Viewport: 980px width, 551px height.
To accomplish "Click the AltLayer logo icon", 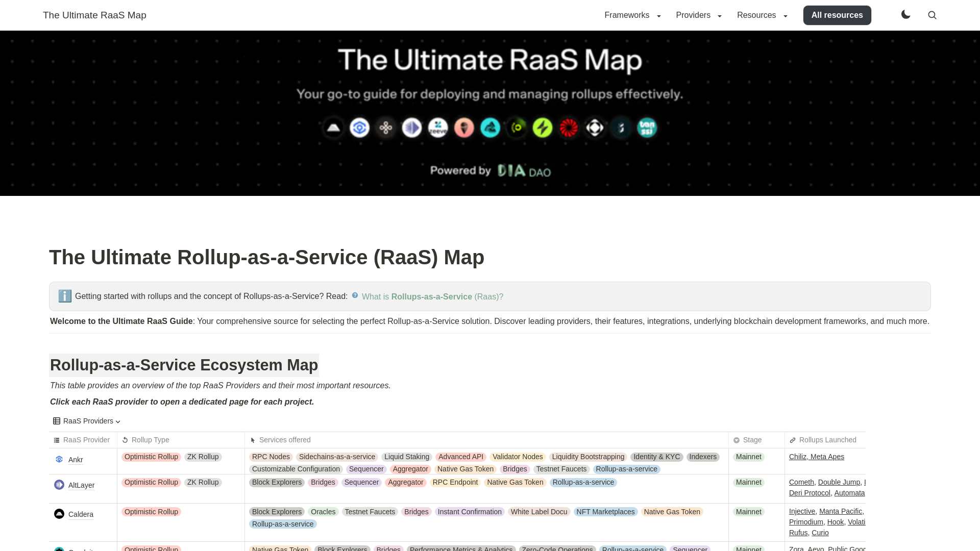I will point(59,485).
